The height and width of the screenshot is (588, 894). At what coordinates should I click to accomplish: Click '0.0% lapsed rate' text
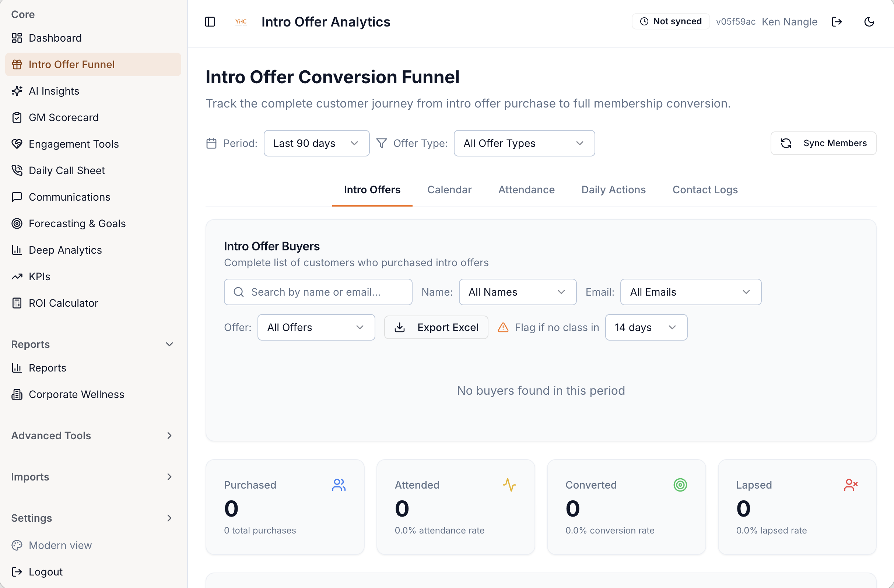pos(772,530)
